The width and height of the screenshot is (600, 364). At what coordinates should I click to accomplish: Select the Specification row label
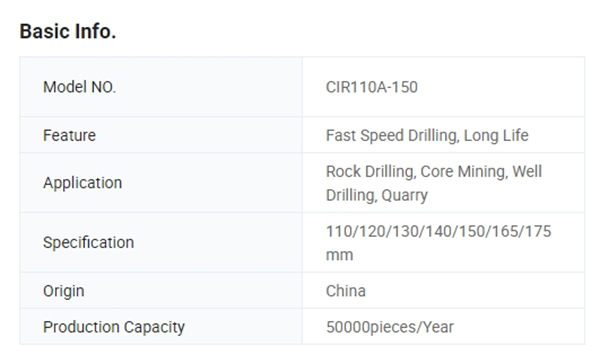point(88,243)
